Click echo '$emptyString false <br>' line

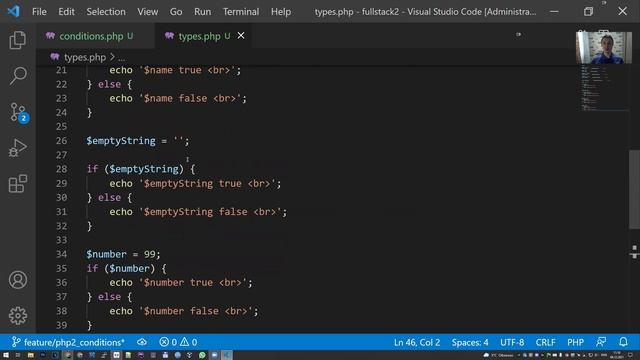(x=198, y=212)
